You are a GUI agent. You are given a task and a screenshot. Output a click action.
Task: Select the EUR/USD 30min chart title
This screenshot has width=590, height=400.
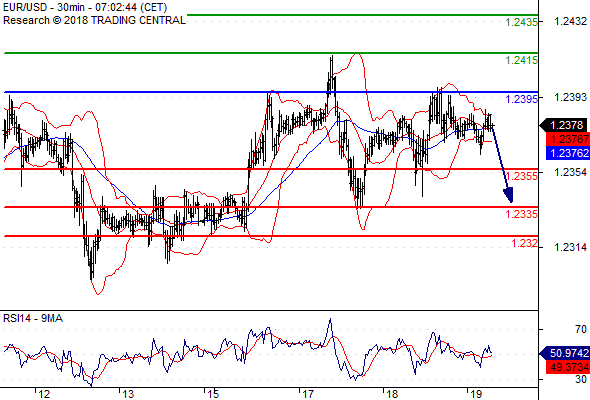pos(85,8)
